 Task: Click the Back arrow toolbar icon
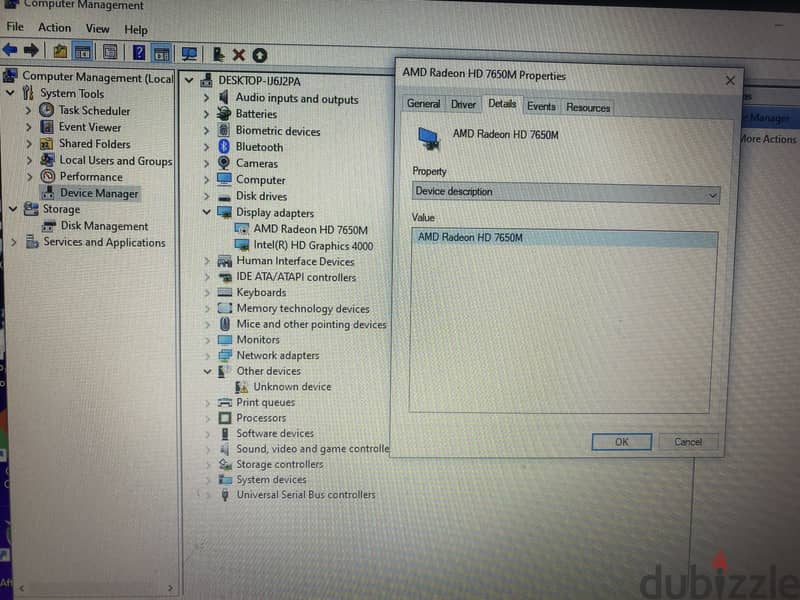point(10,50)
